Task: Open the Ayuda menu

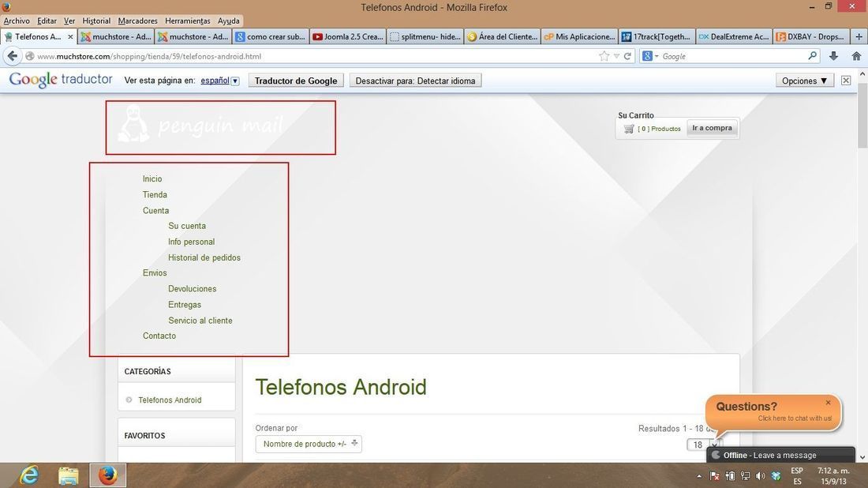Action: click(x=228, y=21)
